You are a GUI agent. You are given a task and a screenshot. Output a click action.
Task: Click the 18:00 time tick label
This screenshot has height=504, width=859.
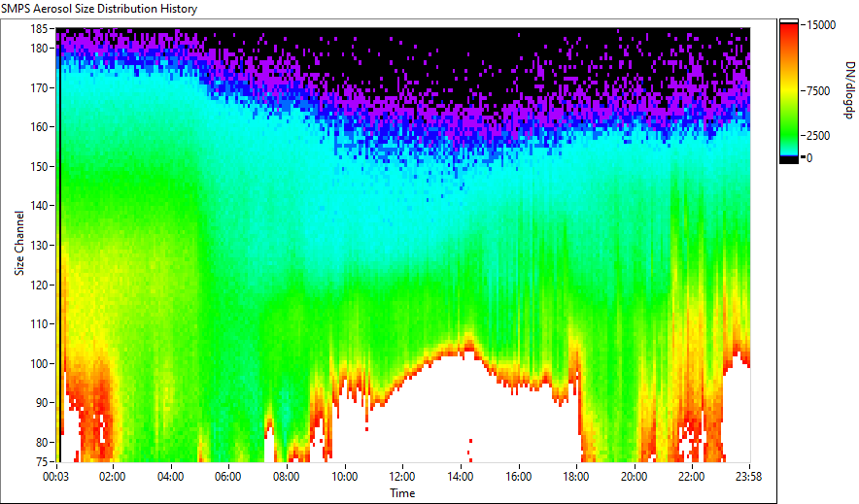click(576, 477)
